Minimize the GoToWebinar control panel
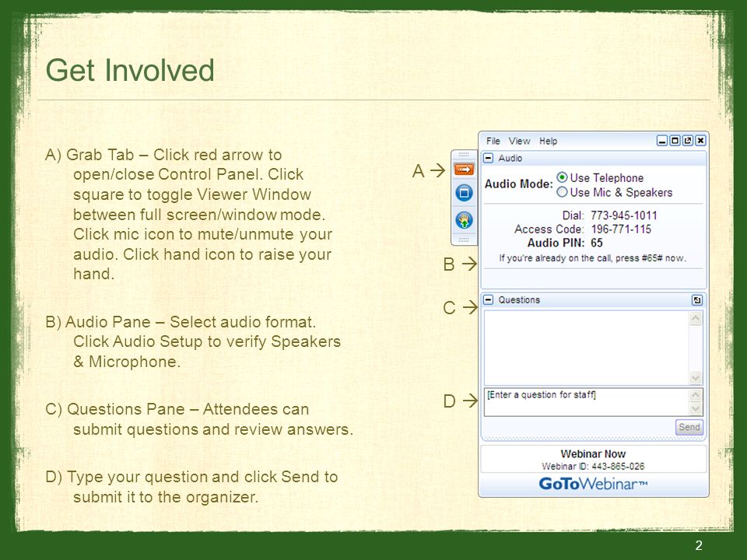 [x=662, y=141]
